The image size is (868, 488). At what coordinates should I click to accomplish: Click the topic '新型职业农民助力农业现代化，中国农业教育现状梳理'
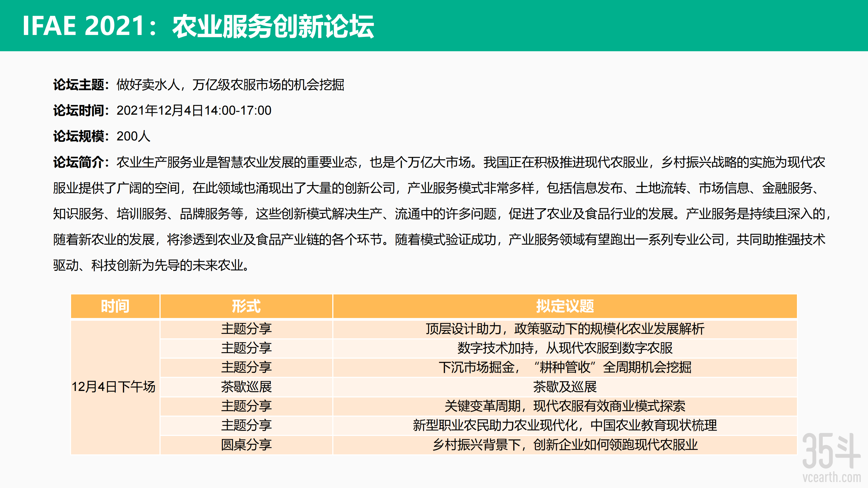565,425
